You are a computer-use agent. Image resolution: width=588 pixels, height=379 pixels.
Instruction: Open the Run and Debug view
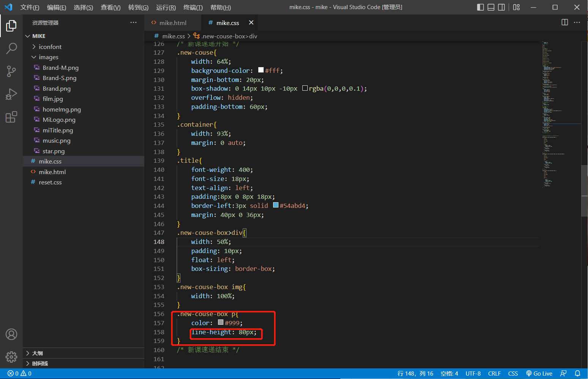pyautogui.click(x=11, y=94)
